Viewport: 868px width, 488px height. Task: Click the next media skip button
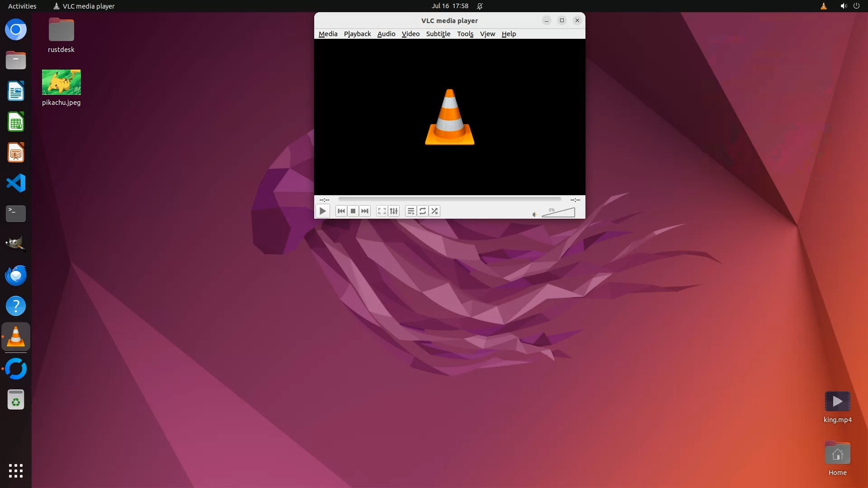tap(365, 211)
